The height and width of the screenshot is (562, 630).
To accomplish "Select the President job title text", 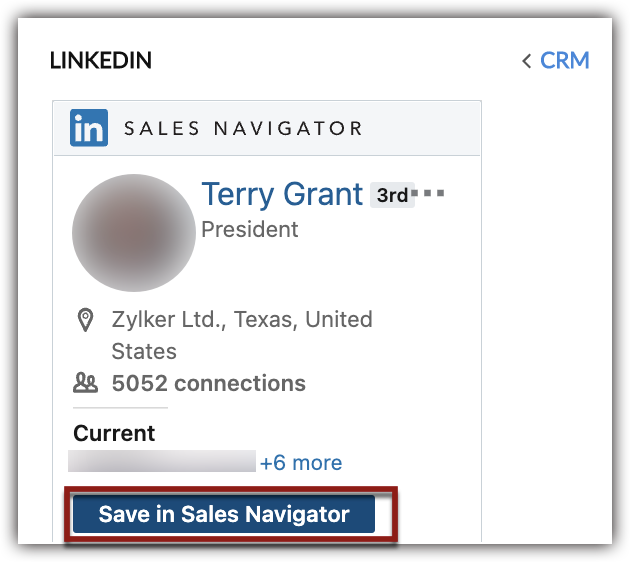I will coord(250,229).
